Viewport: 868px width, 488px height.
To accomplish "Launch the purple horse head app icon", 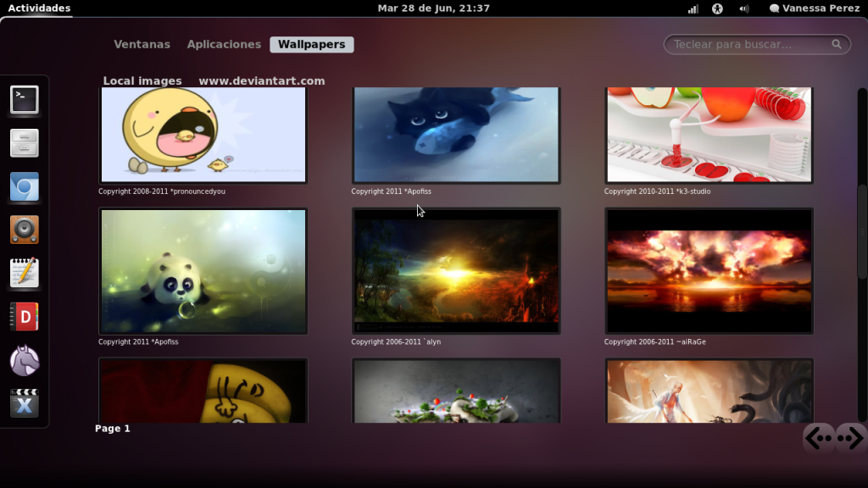I will 25,360.
